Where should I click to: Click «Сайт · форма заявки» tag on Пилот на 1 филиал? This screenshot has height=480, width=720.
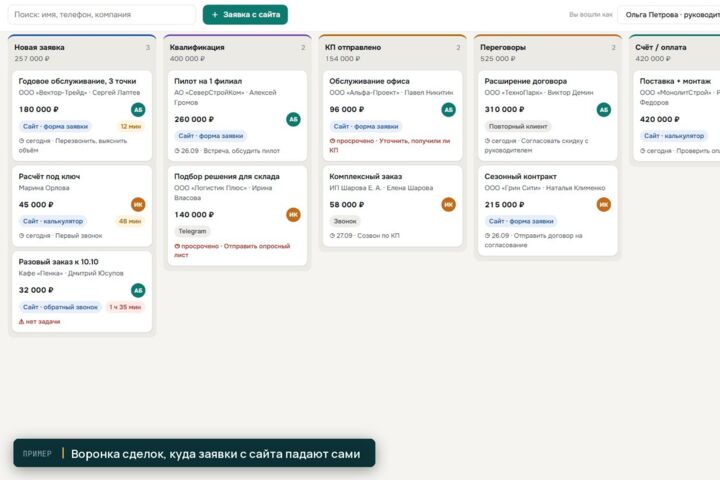click(210, 136)
